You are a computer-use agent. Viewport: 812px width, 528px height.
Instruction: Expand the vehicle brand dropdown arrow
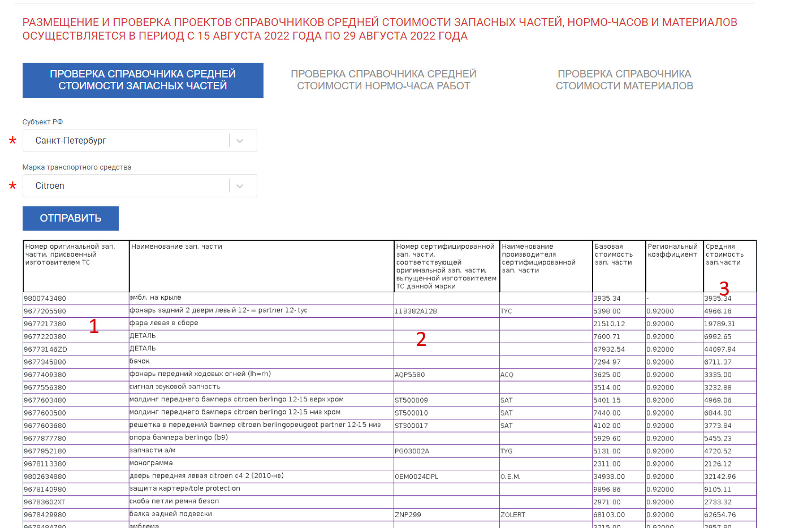click(x=240, y=186)
